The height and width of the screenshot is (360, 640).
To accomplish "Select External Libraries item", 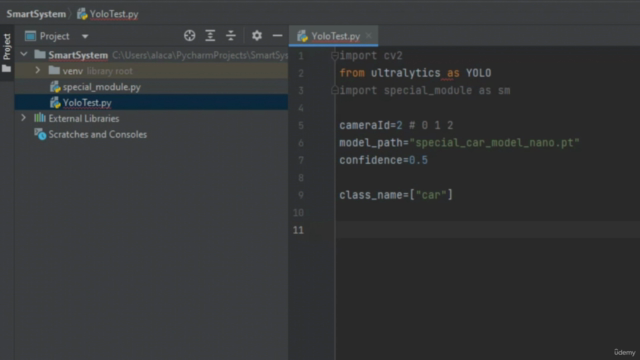I will click(84, 118).
